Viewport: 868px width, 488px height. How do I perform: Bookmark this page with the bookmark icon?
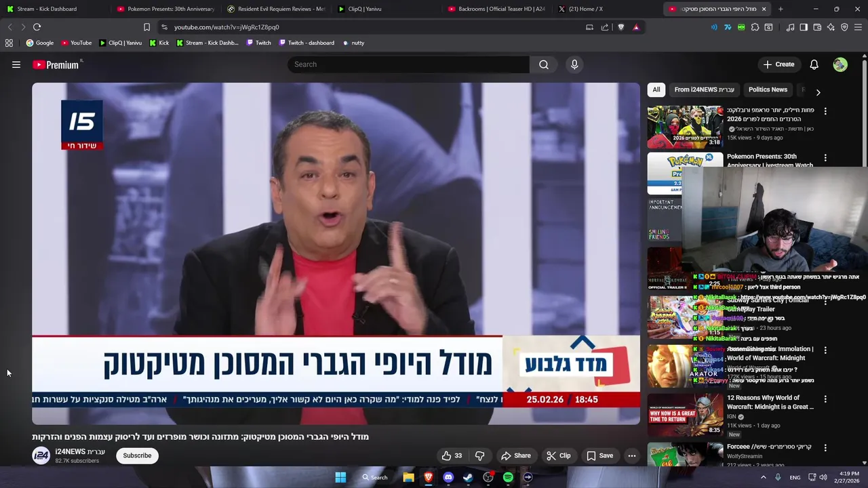click(146, 27)
